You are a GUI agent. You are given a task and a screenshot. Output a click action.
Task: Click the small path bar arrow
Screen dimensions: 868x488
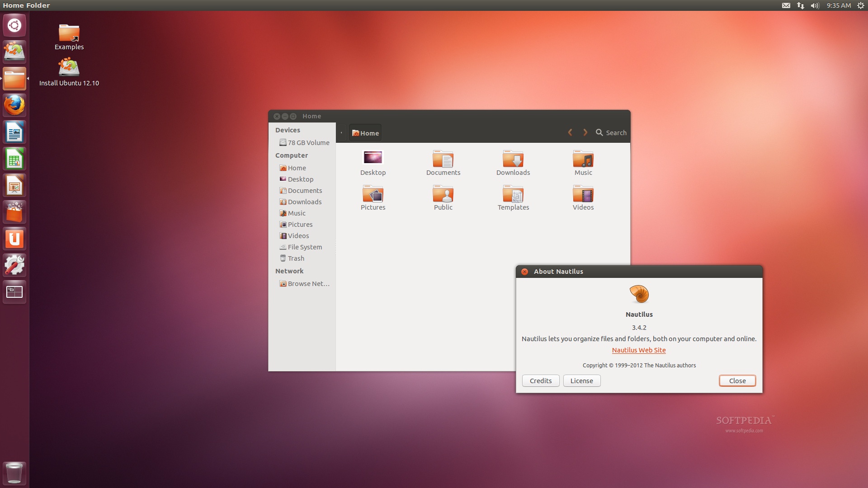point(341,133)
